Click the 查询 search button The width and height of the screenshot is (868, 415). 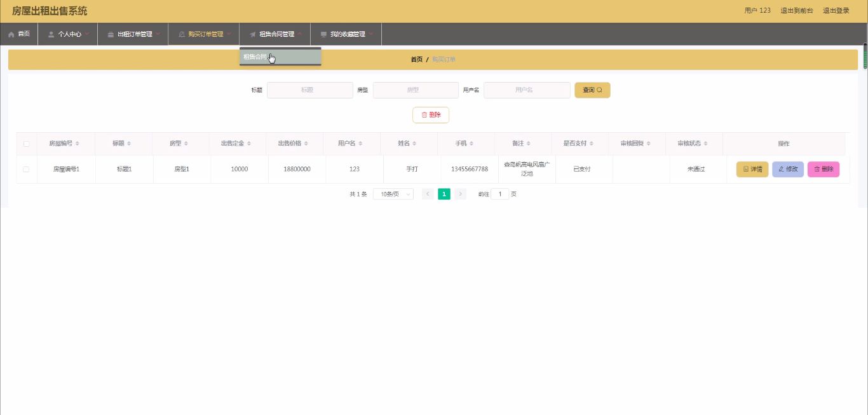pos(592,90)
